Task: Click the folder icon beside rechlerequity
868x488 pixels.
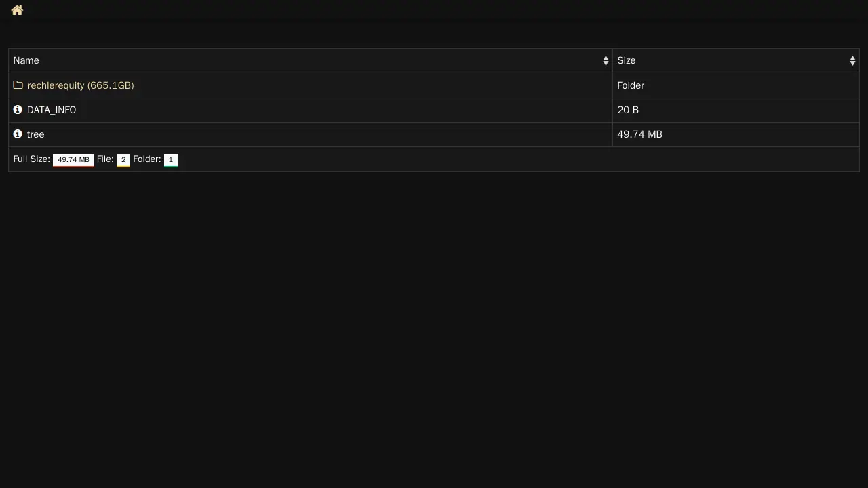Action: pos(18,85)
